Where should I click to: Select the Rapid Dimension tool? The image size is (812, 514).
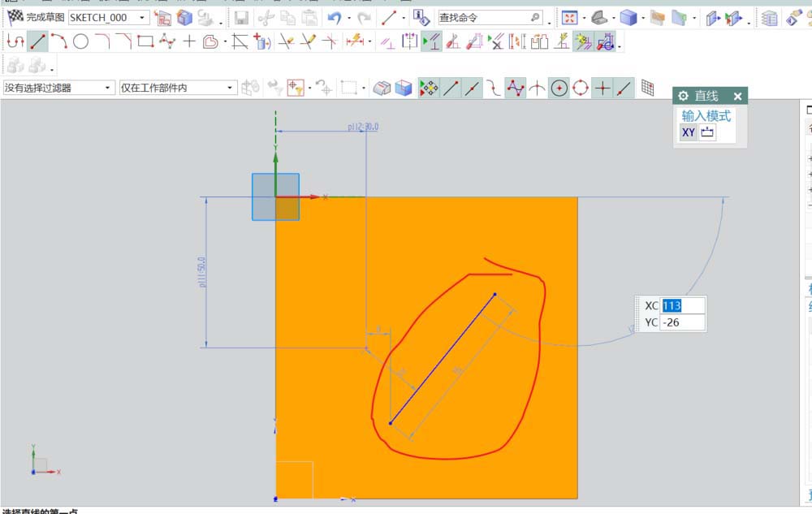(355, 41)
